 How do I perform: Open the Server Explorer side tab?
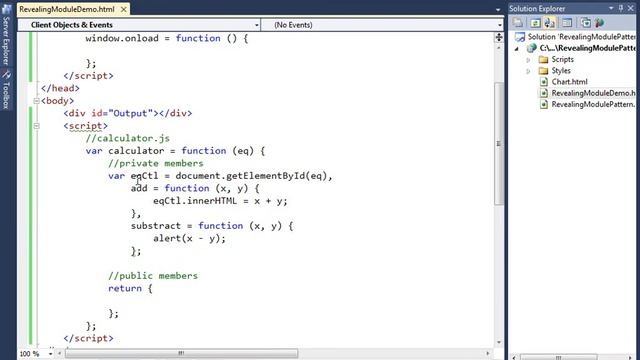6,36
